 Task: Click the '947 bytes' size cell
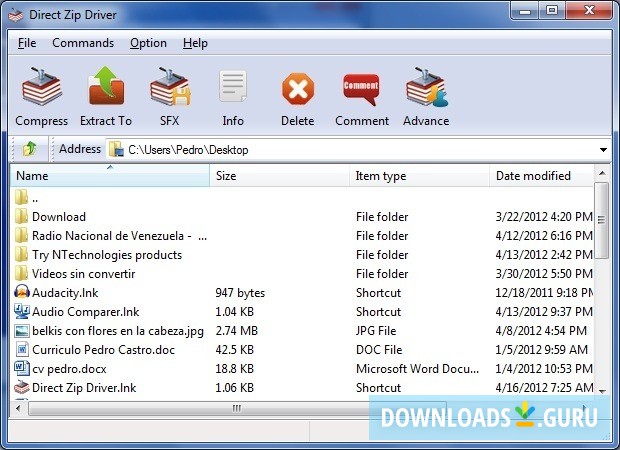pyautogui.click(x=240, y=293)
